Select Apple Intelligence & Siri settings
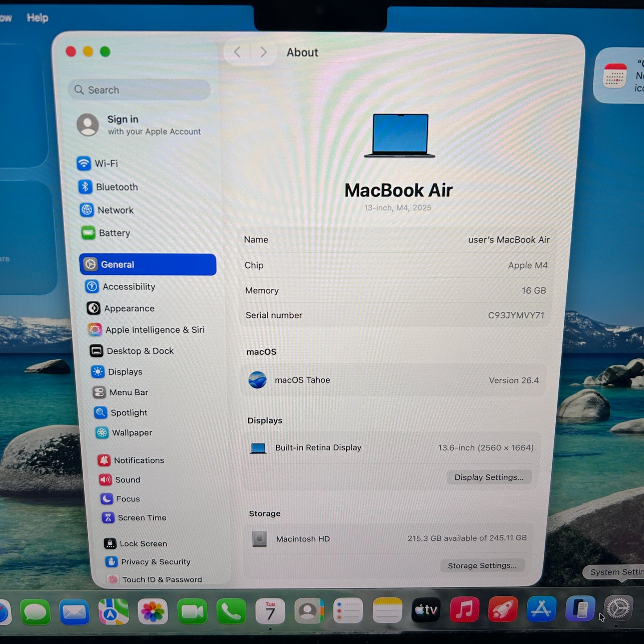 click(x=155, y=330)
